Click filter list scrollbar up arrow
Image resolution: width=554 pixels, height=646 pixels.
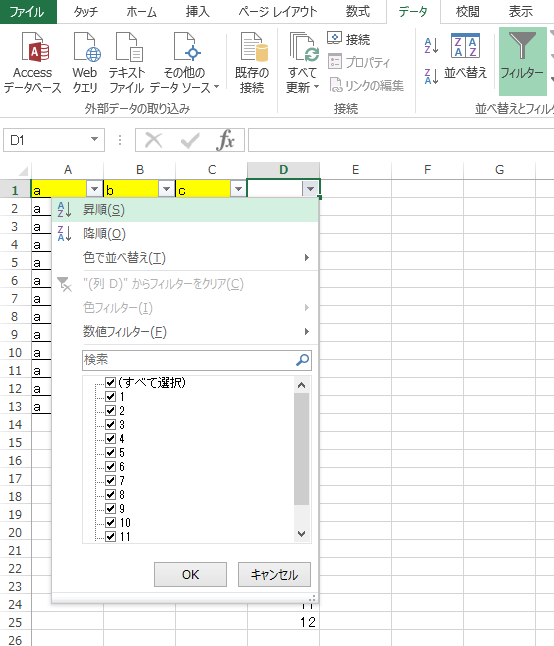click(x=302, y=385)
